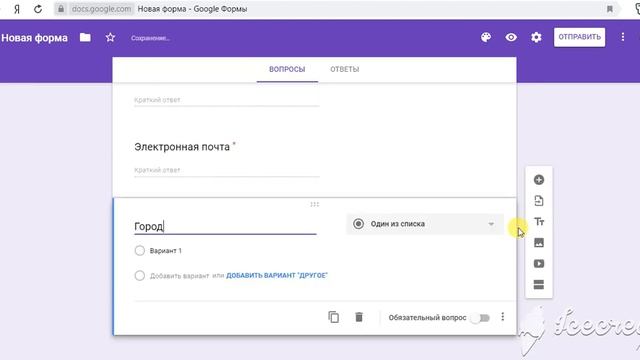Image resolution: width=640 pixels, height=360 pixels.
Task: Toggle the Обязательный вопрос switch
Action: (x=480, y=318)
